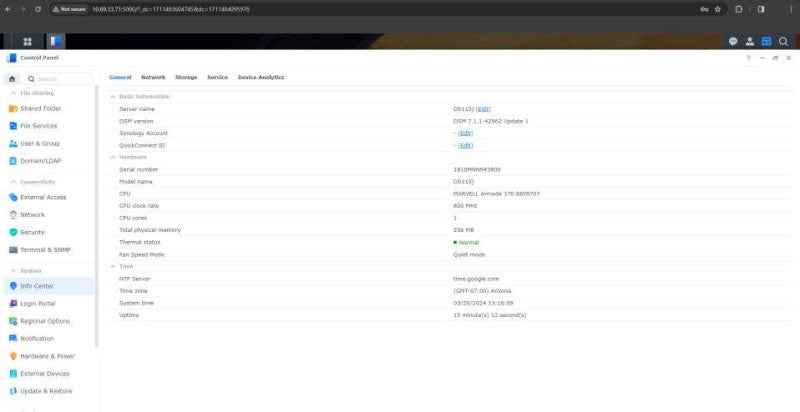Go to Control Panel home icon

click(x=12, y=79)
